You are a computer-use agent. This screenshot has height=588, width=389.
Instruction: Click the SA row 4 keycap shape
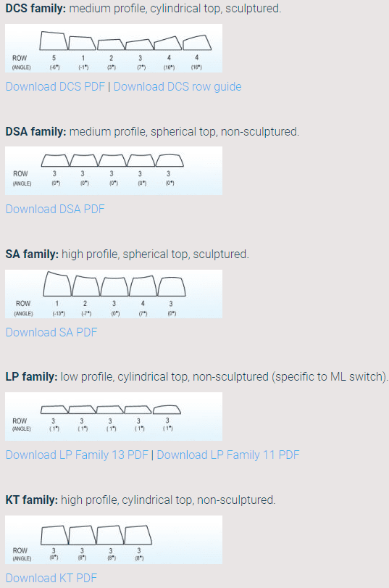coord(143,286)
